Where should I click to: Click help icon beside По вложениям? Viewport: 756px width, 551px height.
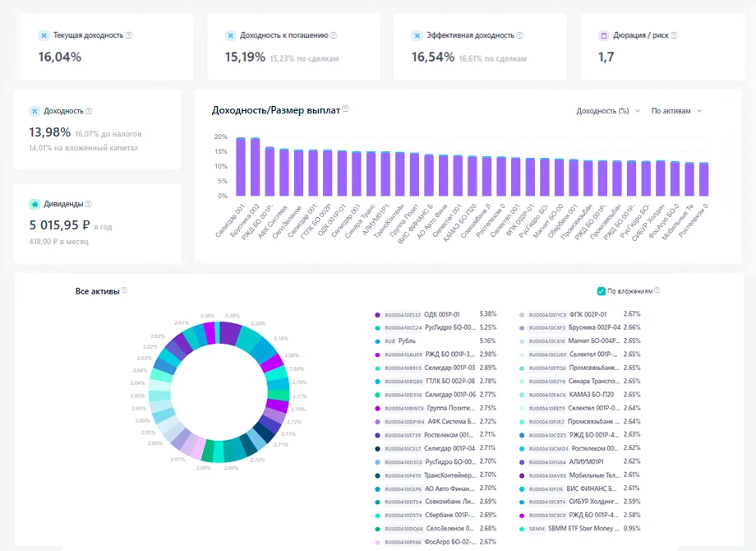657,290
